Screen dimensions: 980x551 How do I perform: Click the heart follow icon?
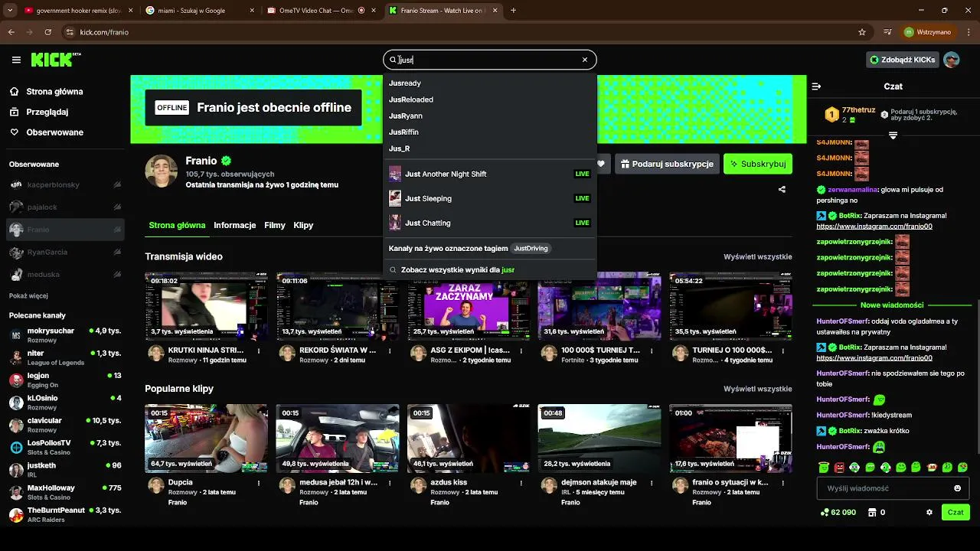tap(601, 164)
